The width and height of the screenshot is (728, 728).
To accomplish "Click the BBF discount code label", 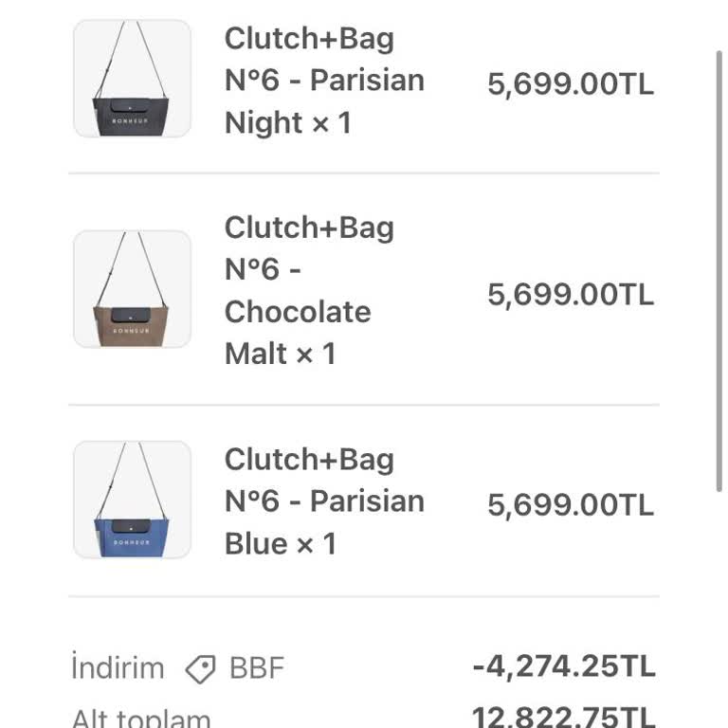I will pos(257,668).
